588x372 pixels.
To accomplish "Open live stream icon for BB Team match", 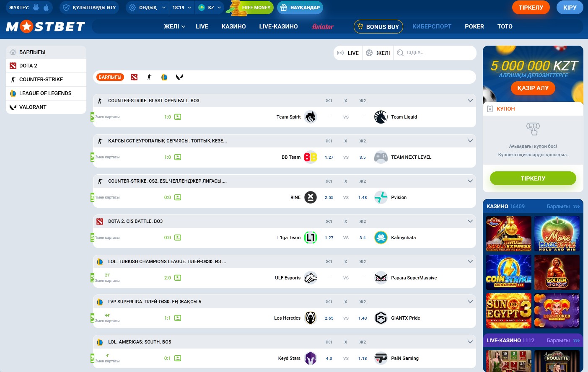I will coord(178,157).
